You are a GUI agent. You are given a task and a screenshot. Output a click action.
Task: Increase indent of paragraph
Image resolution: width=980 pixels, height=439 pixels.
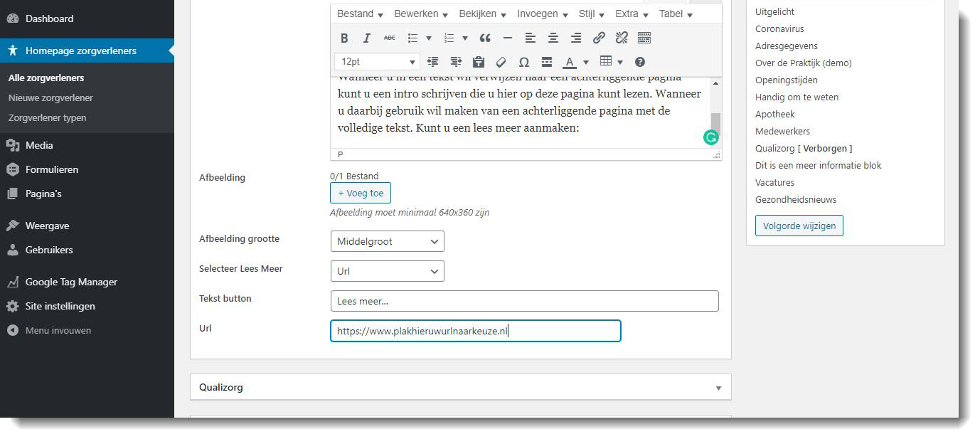[456, 62]
